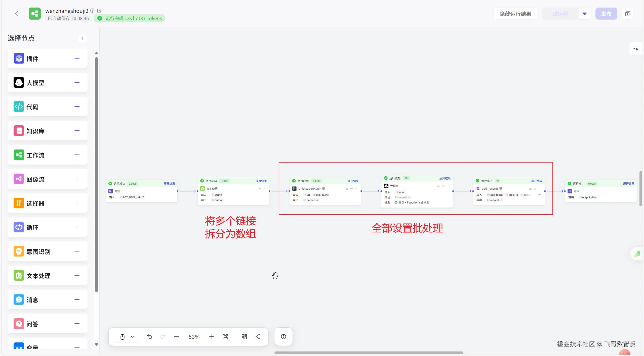Click the undo arrow in bottom toolbar
Screen dimensions: 644x356
(x=149, y=337)
